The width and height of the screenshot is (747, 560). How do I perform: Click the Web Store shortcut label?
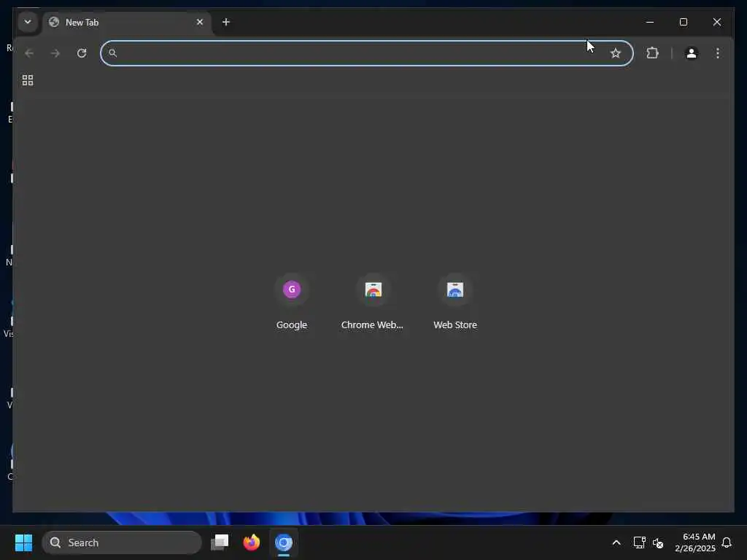point(455,324)
